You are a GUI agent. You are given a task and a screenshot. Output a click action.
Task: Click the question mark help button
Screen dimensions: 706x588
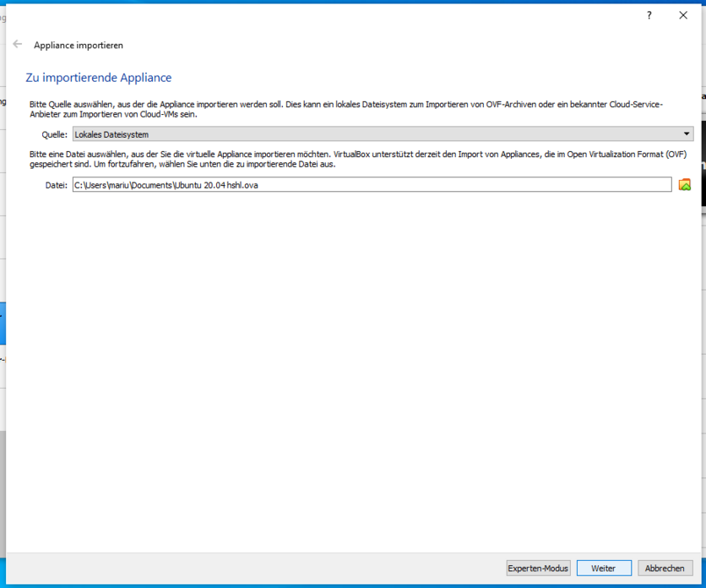click(x=649, y=15)
